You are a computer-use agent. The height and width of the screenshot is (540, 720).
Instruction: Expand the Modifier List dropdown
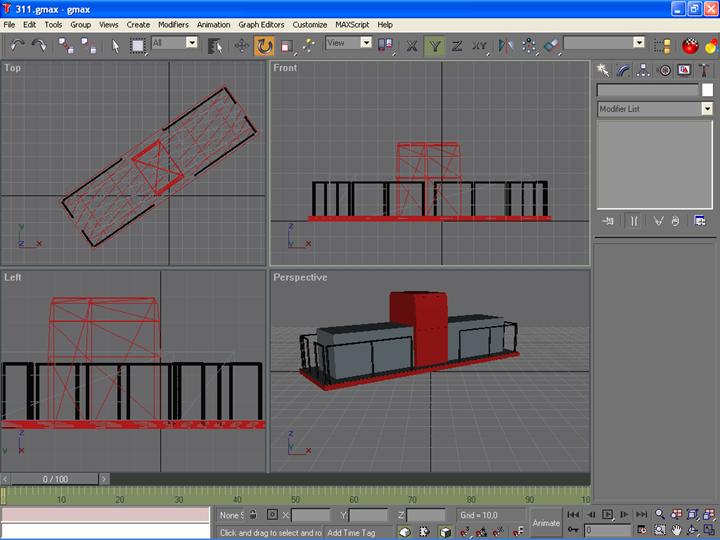tap(707, 109)
